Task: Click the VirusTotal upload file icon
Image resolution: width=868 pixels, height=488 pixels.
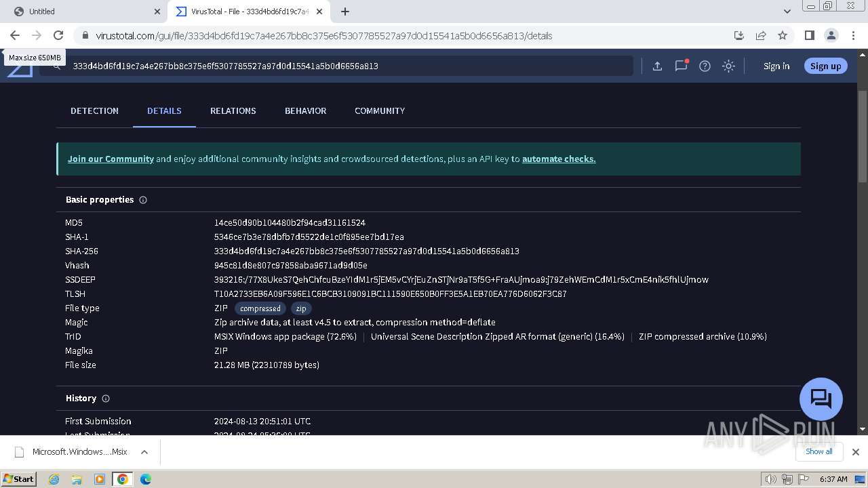Action: pyautogui.click(x=657, y=66)
